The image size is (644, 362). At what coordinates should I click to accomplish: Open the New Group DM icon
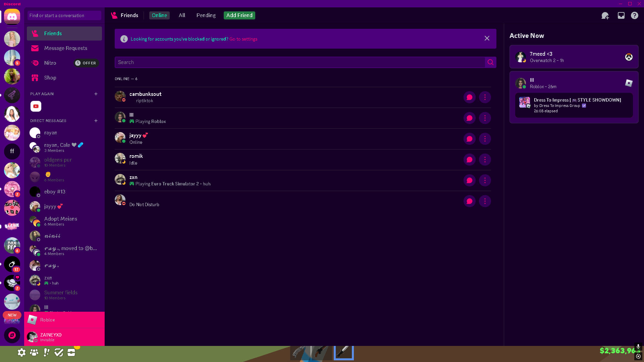point(605,16)
